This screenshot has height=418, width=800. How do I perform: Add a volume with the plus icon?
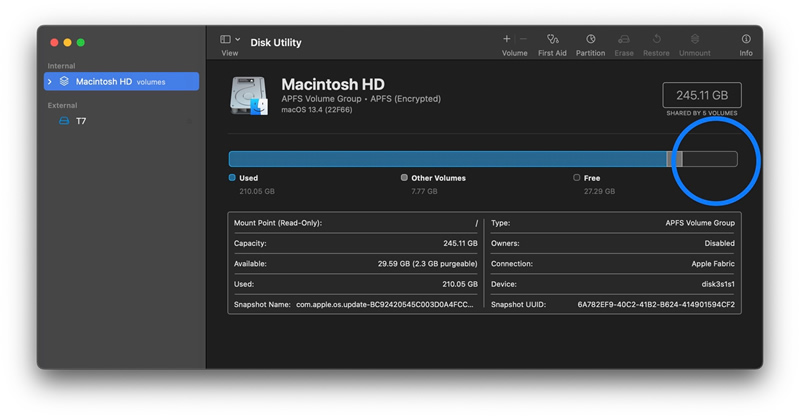(507, 39)
